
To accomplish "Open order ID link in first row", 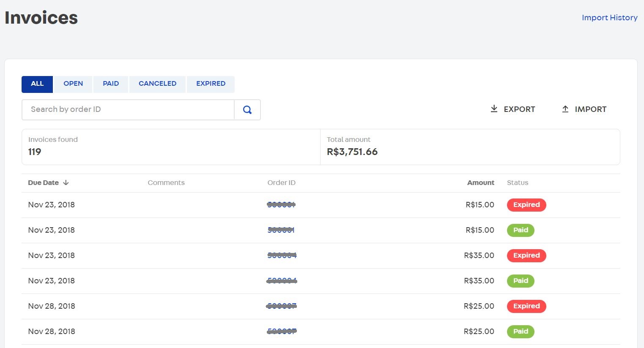I will pyautogui.click(x=281, y=205).
